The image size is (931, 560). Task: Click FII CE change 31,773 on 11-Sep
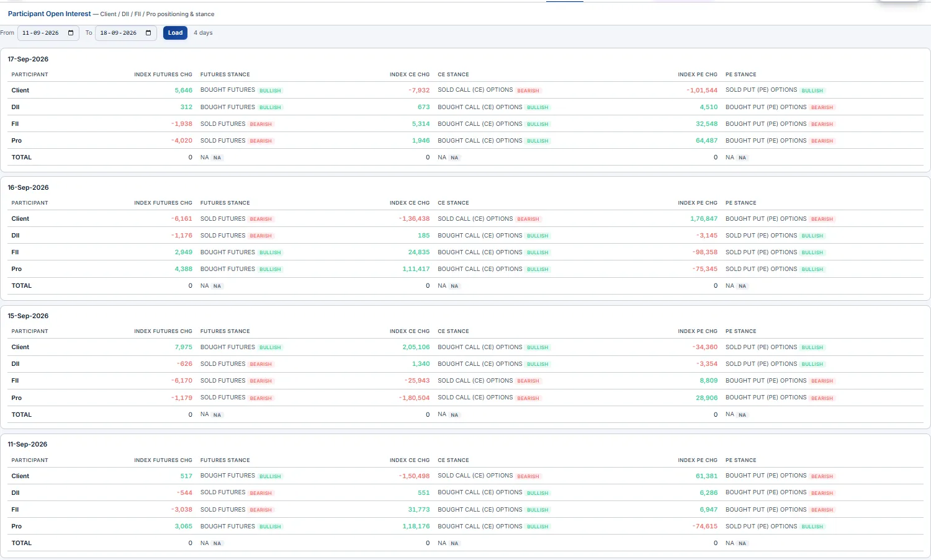click(419, 510)
